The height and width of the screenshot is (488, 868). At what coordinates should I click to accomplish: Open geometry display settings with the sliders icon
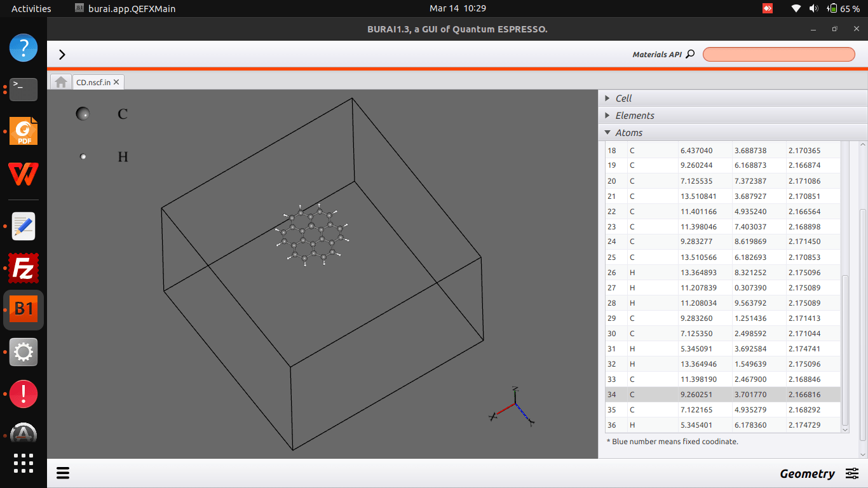[x=852, y=473]
